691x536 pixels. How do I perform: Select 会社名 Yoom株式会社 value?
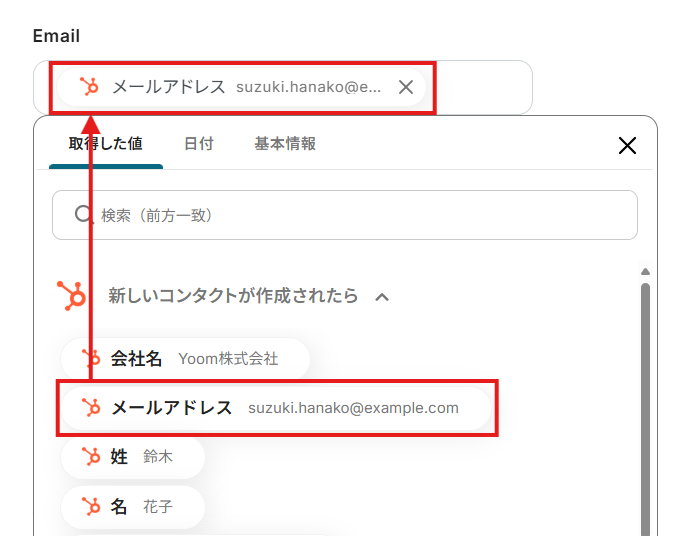pos(185,358)
